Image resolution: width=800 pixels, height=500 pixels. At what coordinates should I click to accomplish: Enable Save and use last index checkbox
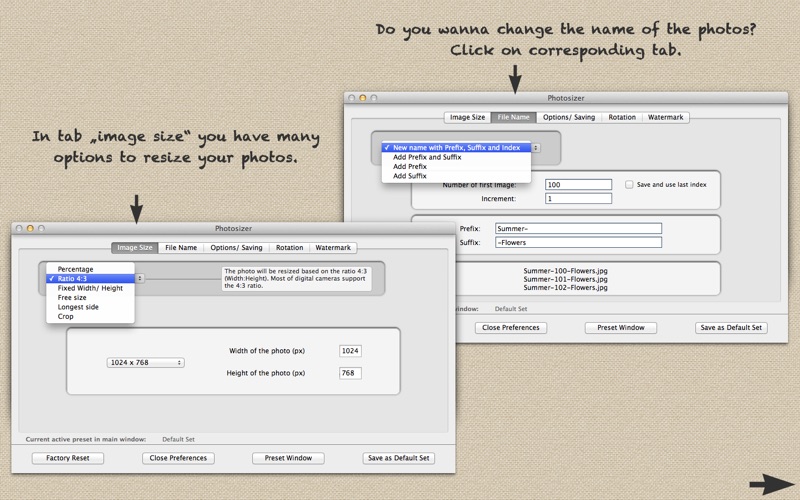click(629, 185)
